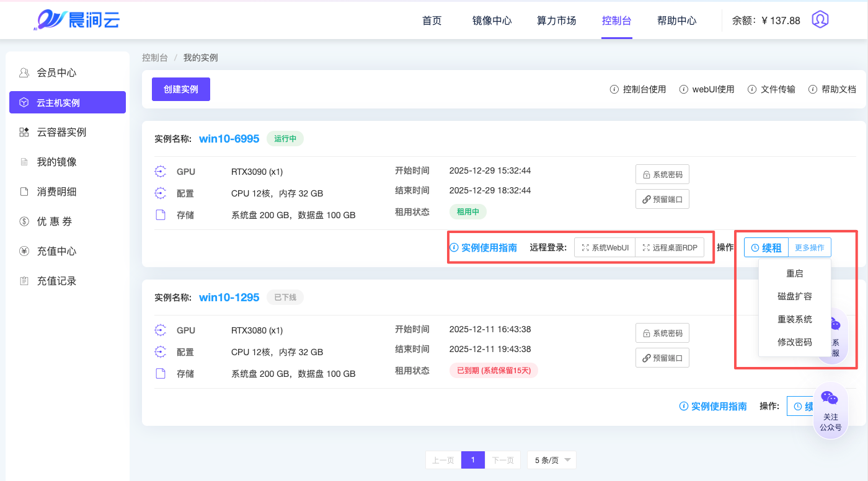Launch 系统WebUI remote login
Image resolution: width=868 pixels, height=481 pixels.
click(x=604, y=248)
